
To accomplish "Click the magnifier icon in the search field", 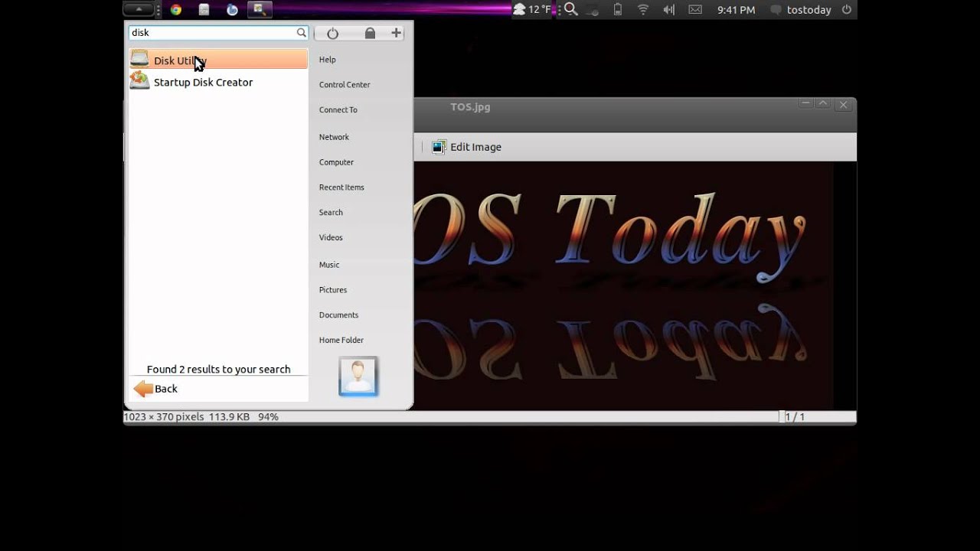I will (x=302, y=32).
